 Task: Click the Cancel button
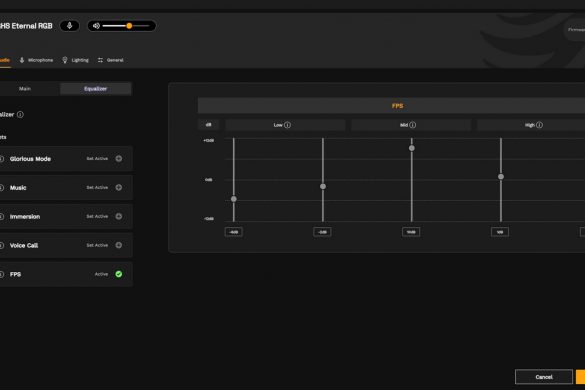tap(544, 377)
